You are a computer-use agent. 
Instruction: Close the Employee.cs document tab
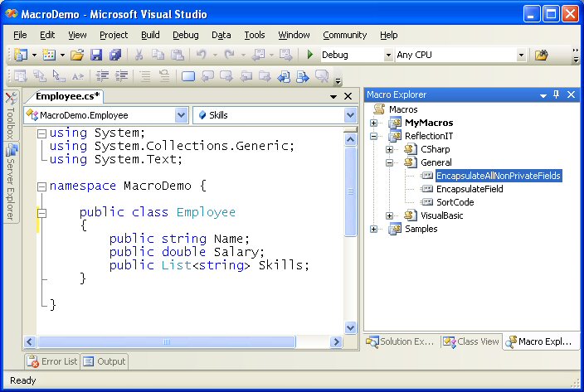coord(348,96)
